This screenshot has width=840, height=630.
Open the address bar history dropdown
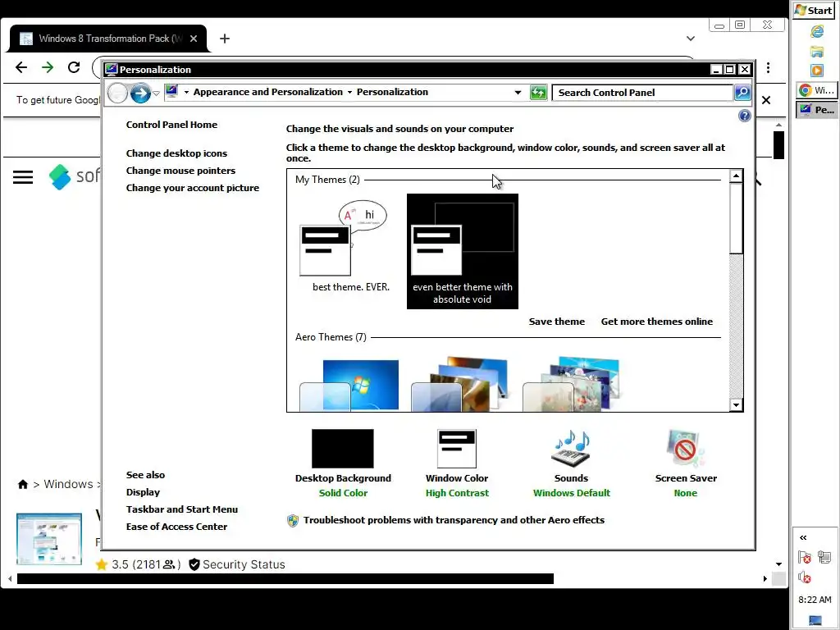(x=518, y=93)
